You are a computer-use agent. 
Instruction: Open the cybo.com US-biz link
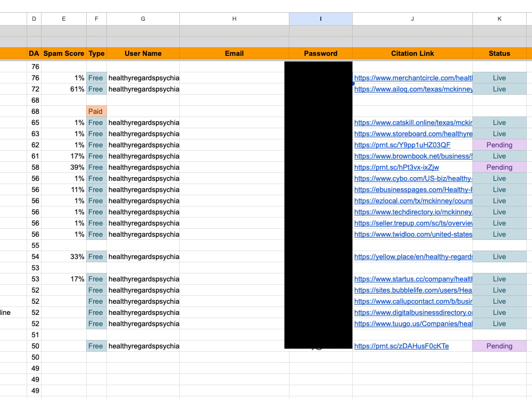[x=413, y=178]
